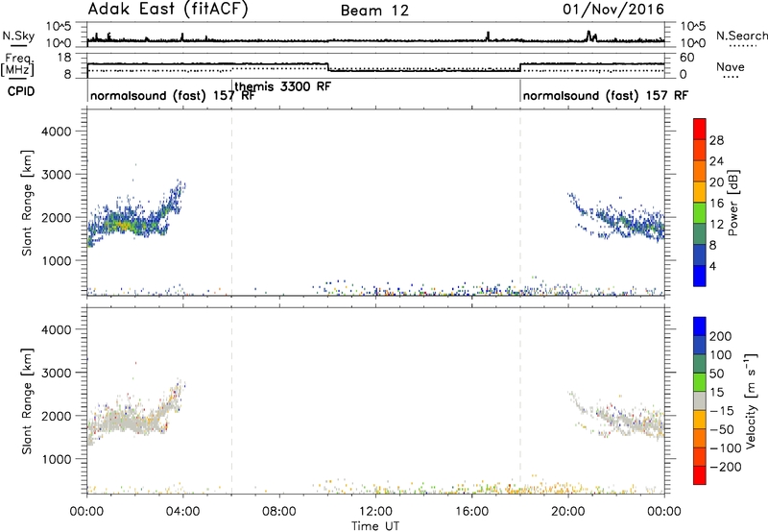Select the 'normalsound (fast) 157 RF' label after 18:00

click(606, 95)
